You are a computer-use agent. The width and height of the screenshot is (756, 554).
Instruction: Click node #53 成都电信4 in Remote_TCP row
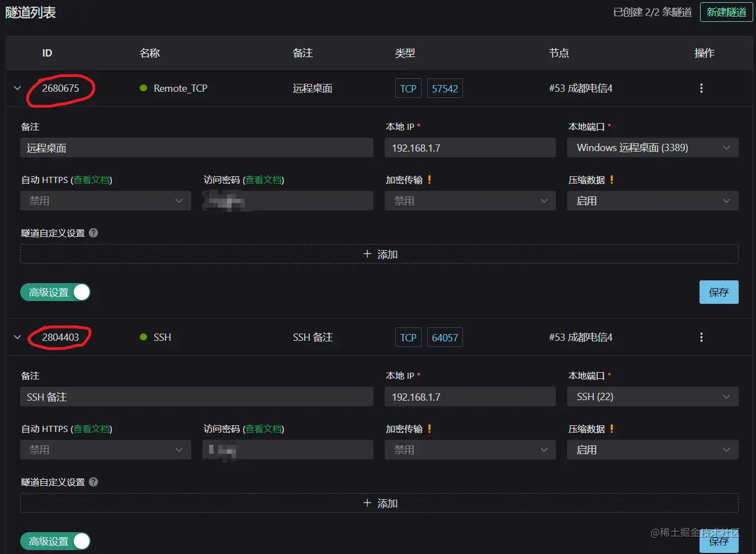(x=580, y=88)
